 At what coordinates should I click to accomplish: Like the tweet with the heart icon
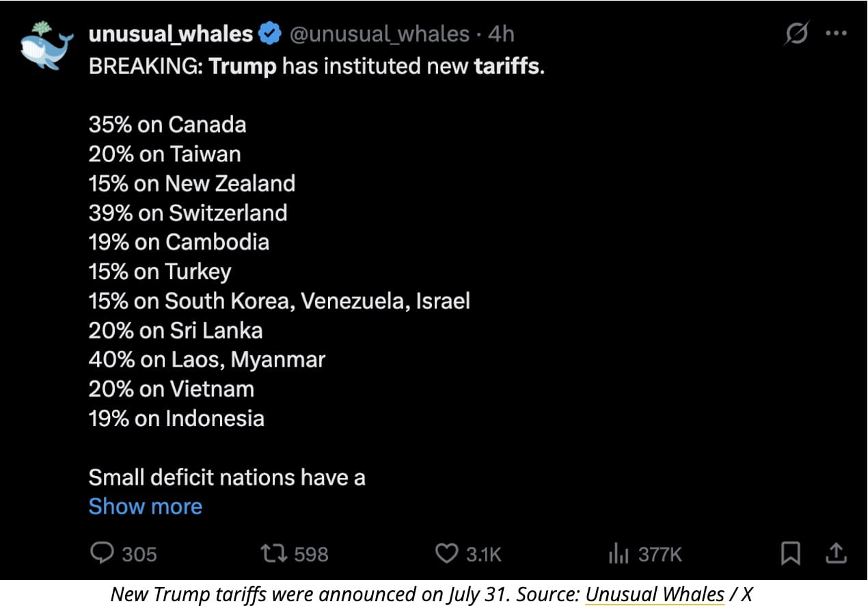click(446, 553)
